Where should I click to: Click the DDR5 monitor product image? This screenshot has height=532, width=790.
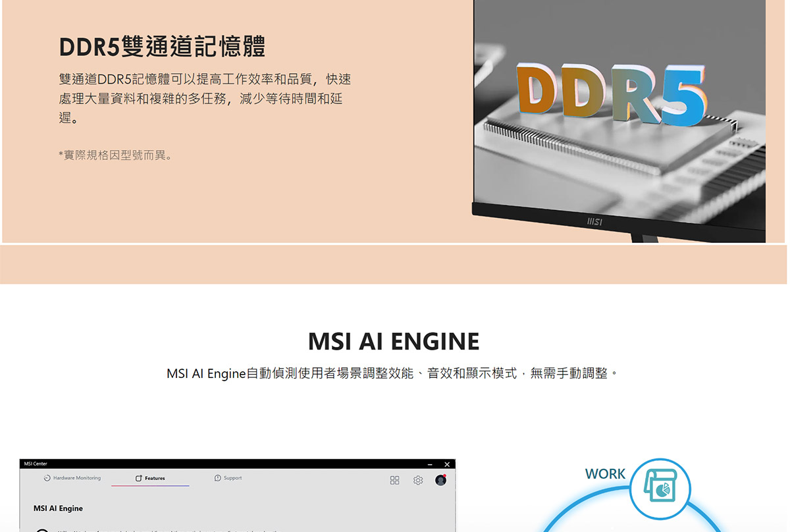click(619, 121)
